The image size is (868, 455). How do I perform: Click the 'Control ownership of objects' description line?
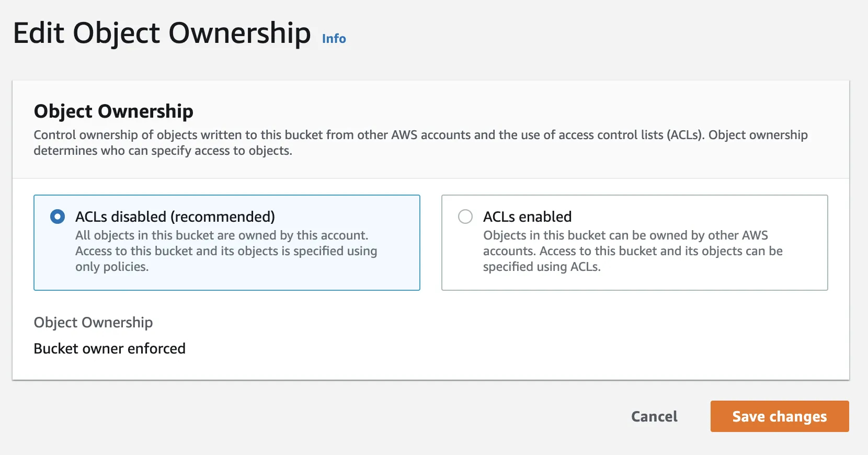pyautogui.click(x=420, y=135)
